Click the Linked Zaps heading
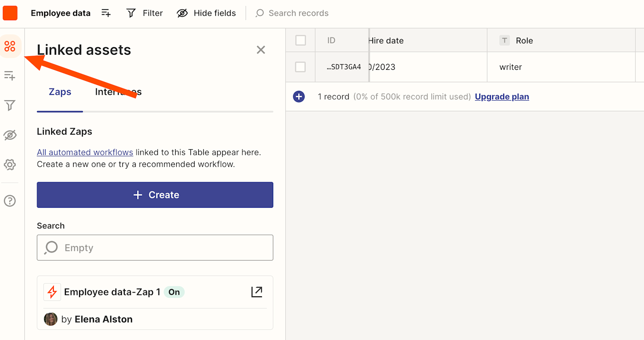The height and width of the screenshot is (340, 644). [64, 131]
